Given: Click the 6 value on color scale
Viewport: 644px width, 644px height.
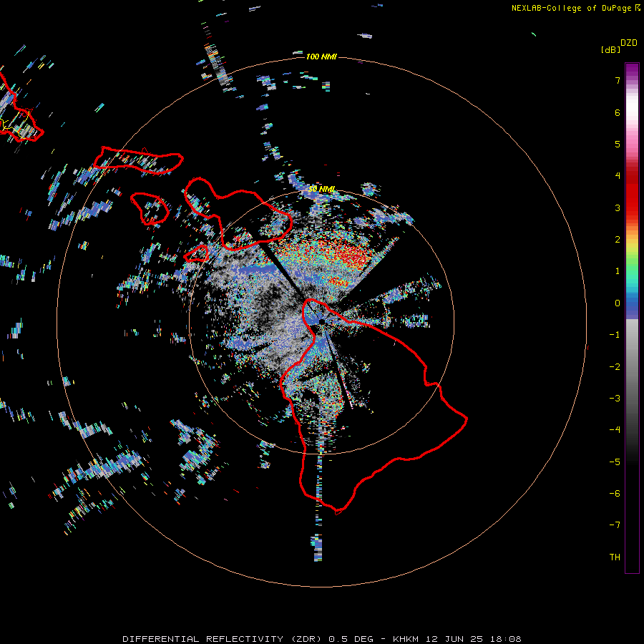Looking at the screenshot, I should (x=618, y=112).
